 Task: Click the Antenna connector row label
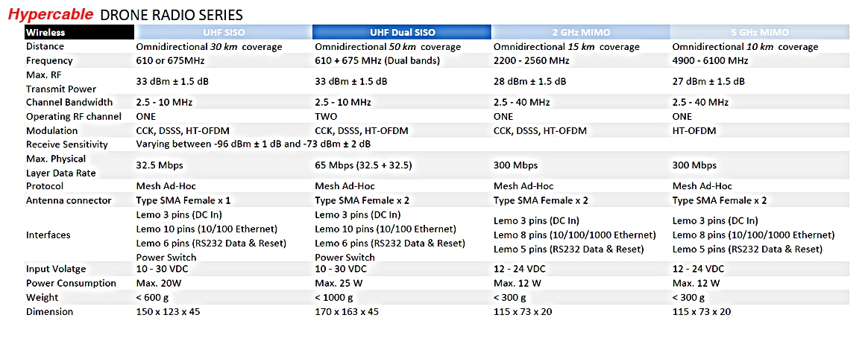click(x=69, y=201)
